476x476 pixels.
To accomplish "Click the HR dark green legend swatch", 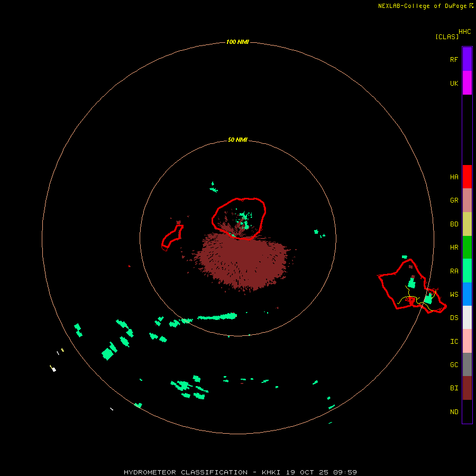I will 467,248.
